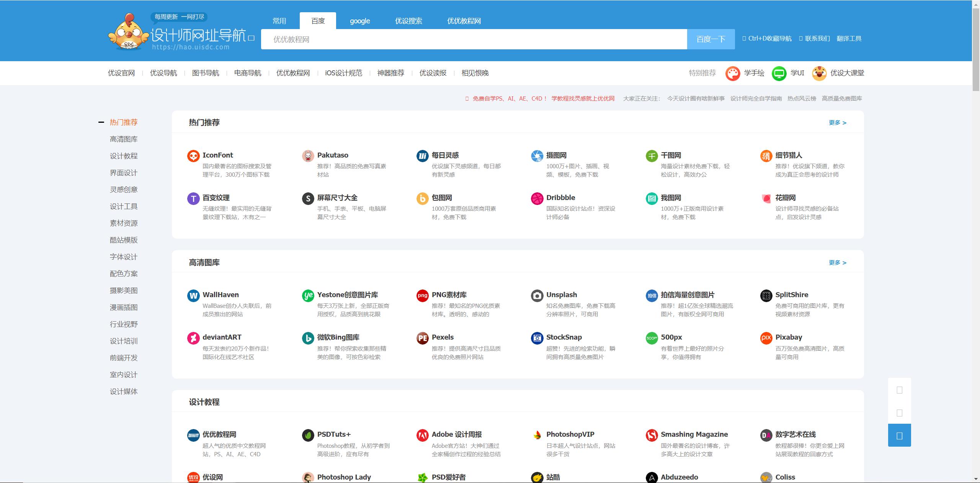980x483 pixels.
Task: Click the Unsplash camera icon
Action: [x=537, y=296]
